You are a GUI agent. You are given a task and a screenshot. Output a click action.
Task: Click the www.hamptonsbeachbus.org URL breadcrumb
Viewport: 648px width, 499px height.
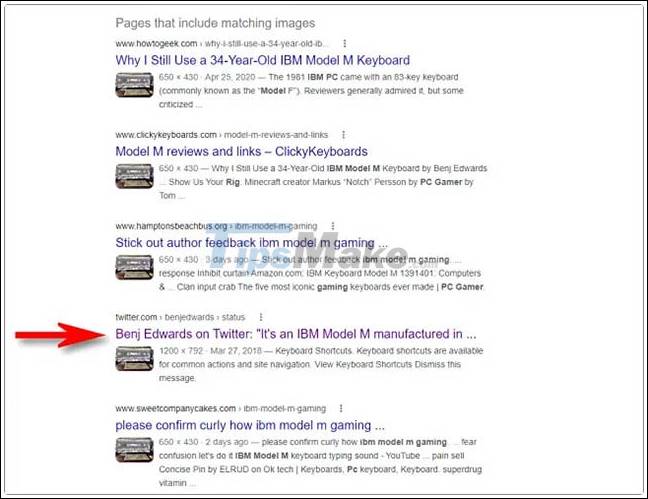point(216,226)
